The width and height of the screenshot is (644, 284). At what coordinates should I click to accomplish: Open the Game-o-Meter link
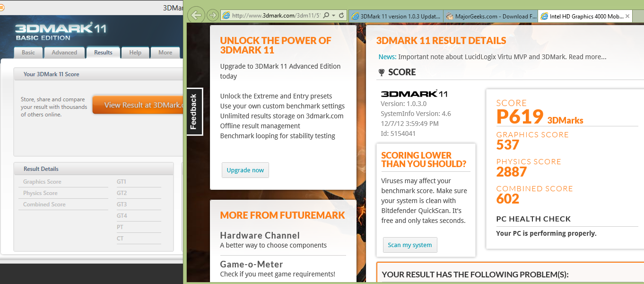coord(252,264)
